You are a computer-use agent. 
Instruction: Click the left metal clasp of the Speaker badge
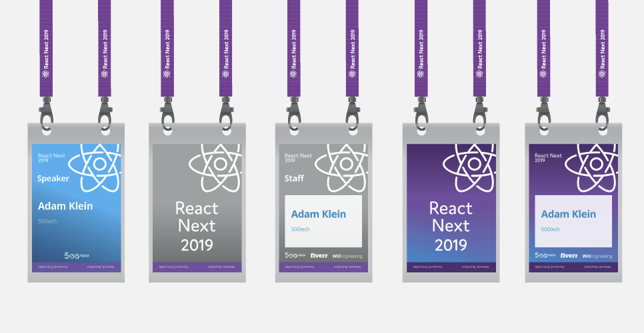(x=47, y=114)
